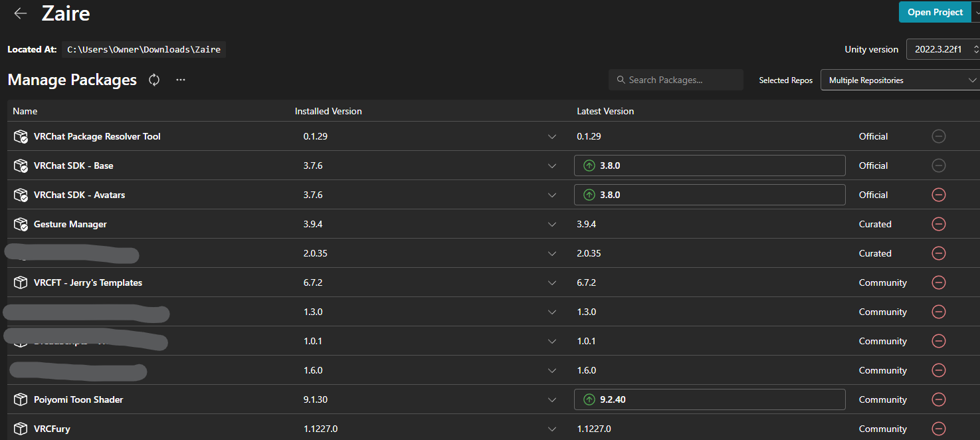
Task: Click the project path C:\Users\Owner\Downloads\Zaire
Action: point(144,49)
